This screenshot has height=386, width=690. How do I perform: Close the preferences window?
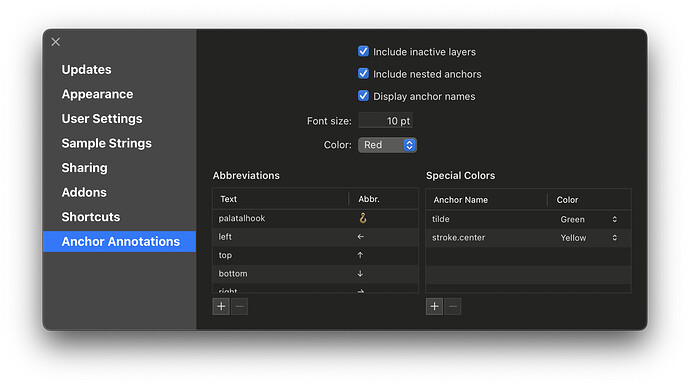coord(55,42)
